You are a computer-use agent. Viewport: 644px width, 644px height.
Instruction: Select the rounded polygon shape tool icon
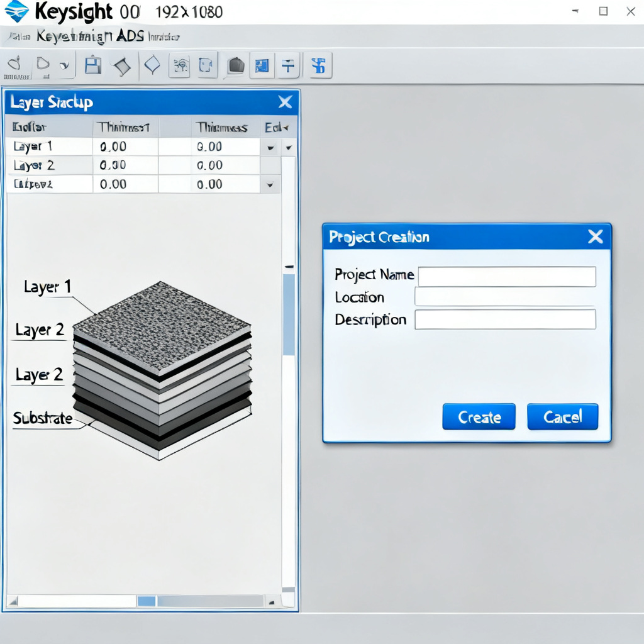pos(43,64)
